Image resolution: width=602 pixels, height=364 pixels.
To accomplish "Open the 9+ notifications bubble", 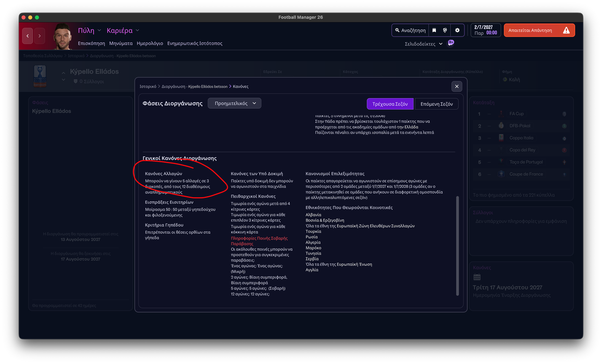I will pos(451,43).
